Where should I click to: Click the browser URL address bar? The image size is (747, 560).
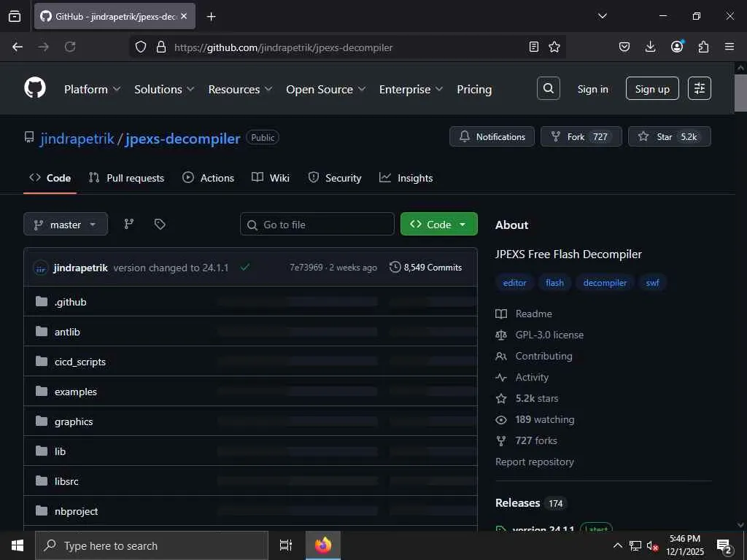pos(348,47)
